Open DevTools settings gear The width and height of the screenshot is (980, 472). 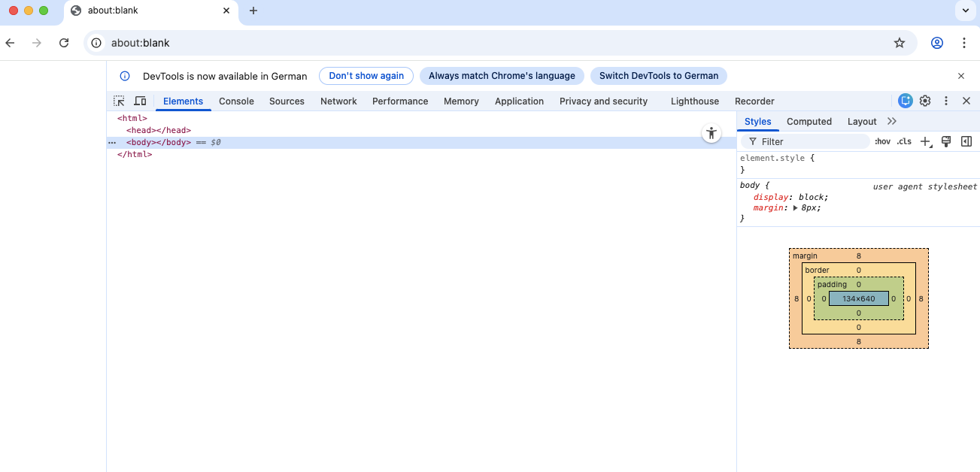point(925,101)
